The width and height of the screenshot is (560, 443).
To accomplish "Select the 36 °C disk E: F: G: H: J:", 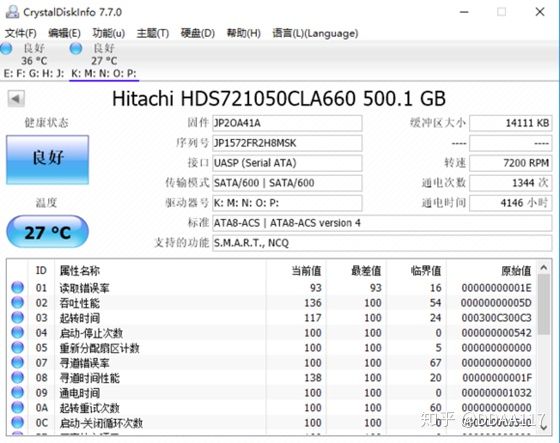I will pos(33,60).
